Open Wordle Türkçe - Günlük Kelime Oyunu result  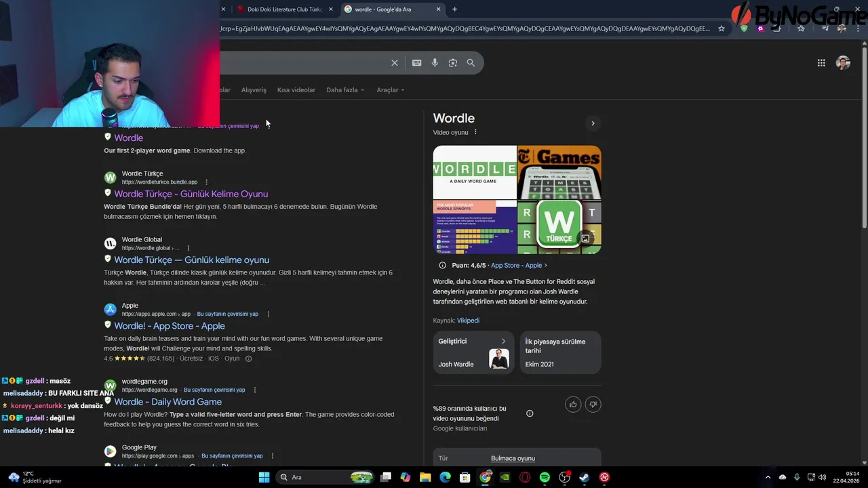point(191,194)
